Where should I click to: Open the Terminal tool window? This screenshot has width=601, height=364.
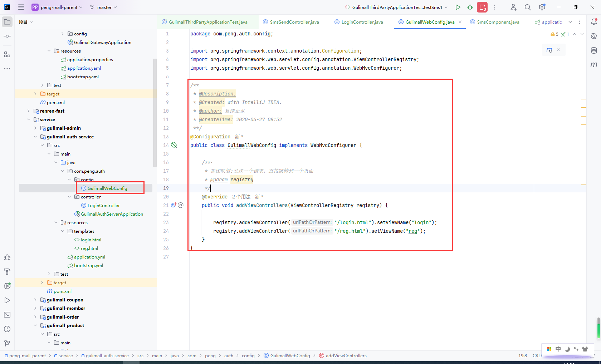pos(7,315)
